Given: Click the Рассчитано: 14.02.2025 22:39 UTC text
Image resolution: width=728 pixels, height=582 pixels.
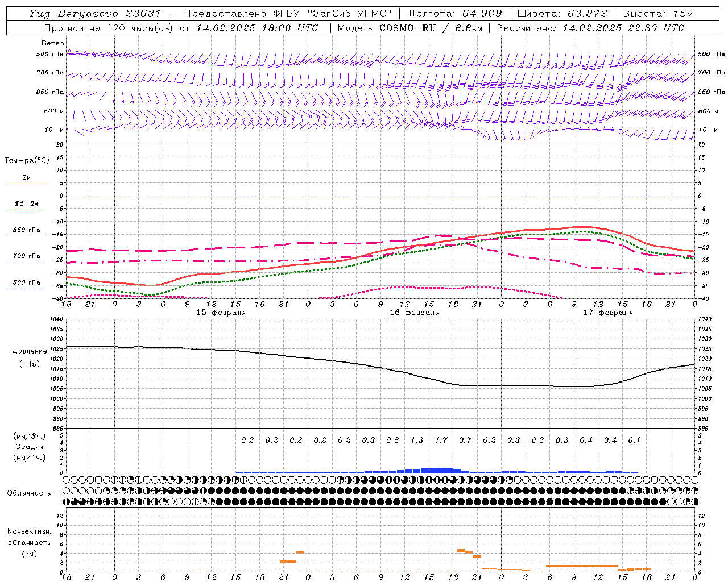Looking at the screenshot, I should tap(590, 28).
